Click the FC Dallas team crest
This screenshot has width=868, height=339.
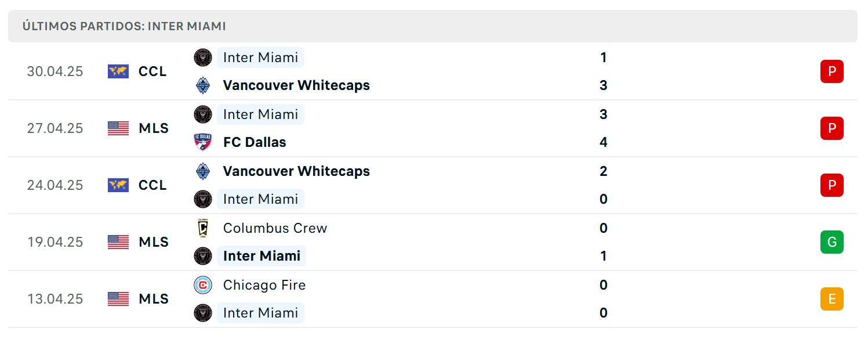coord(203,142)
